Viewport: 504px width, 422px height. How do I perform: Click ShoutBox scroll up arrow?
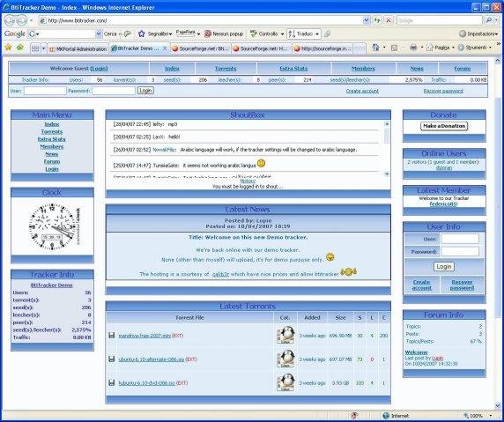(x=387, y=123)
